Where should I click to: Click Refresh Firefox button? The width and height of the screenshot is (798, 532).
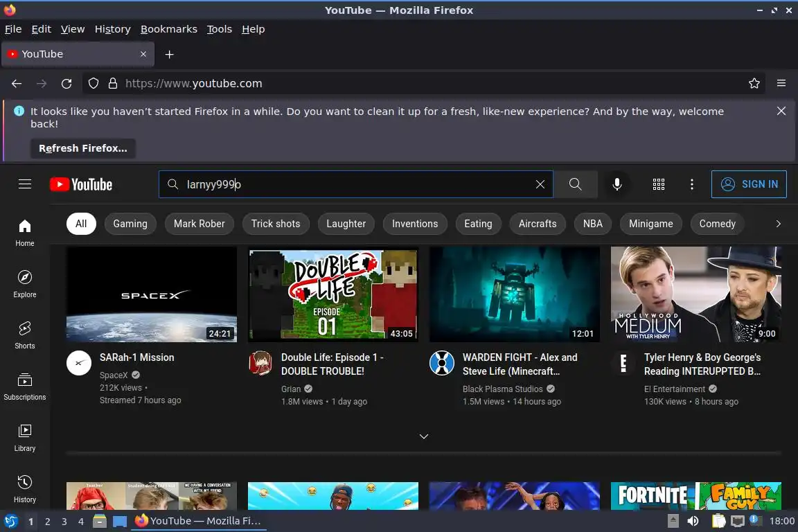point(83,148)
